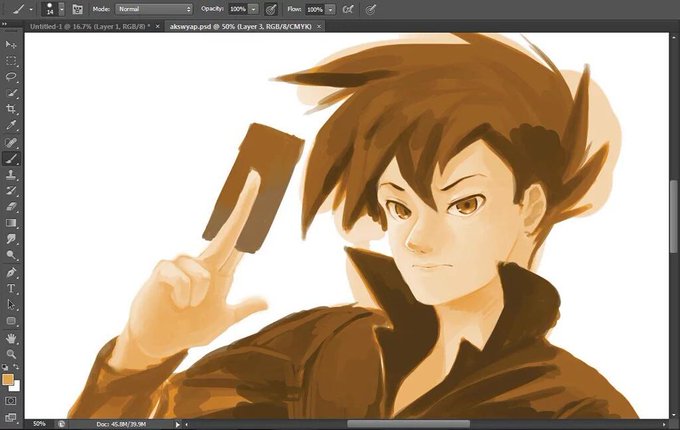Close the Untitled-1 document tab
This screenshot has height=430, width=680.
coord(157,26)
